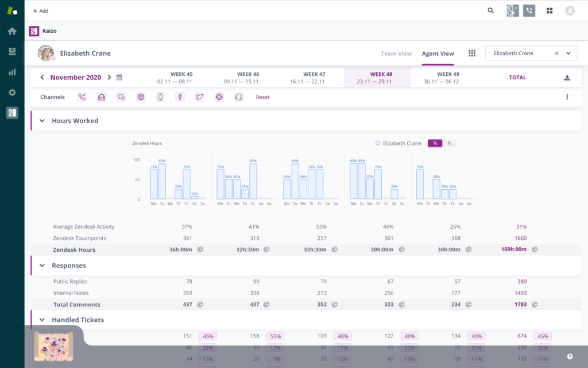Toggle the phone calls channel filter
This screenshot has height=368, width=588.
point(82,97)
